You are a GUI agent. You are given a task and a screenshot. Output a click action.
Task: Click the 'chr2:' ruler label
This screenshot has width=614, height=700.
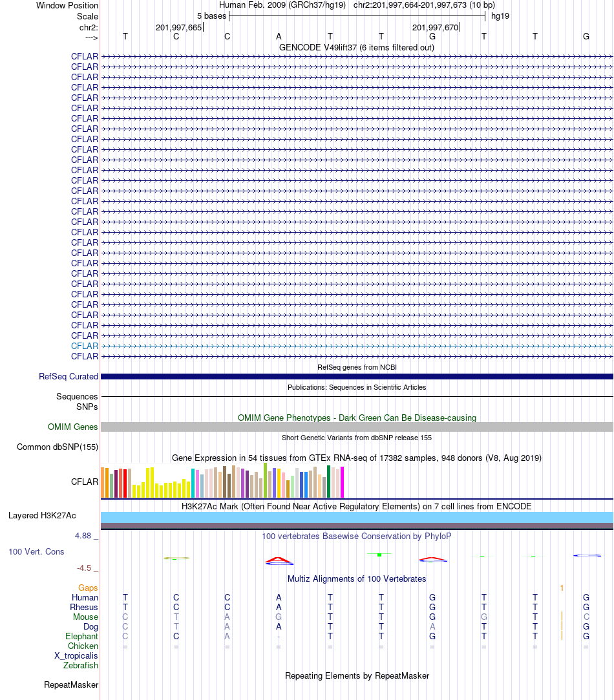click(x=89, y=28)
